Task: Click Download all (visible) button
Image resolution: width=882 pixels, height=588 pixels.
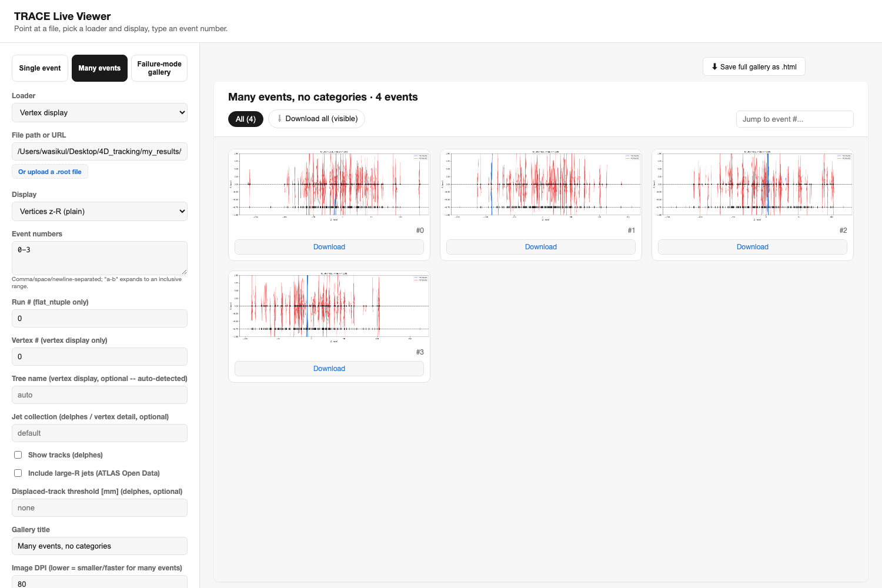Action: point(316,119)
